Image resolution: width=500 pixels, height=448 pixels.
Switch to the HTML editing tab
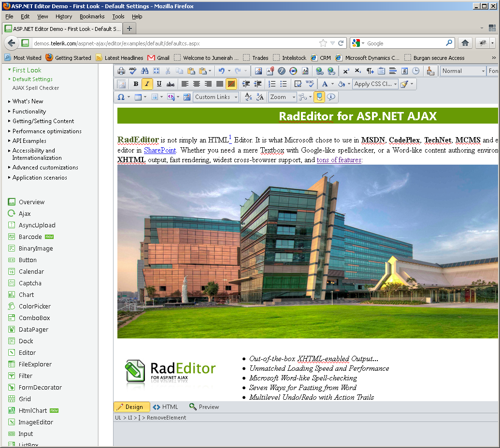pos(166,407)
